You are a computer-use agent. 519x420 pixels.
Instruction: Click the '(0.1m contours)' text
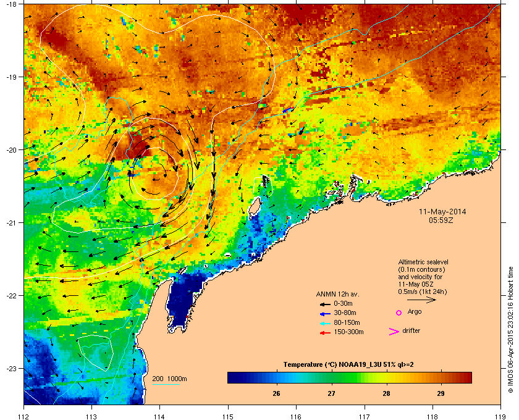coord(421,269)
